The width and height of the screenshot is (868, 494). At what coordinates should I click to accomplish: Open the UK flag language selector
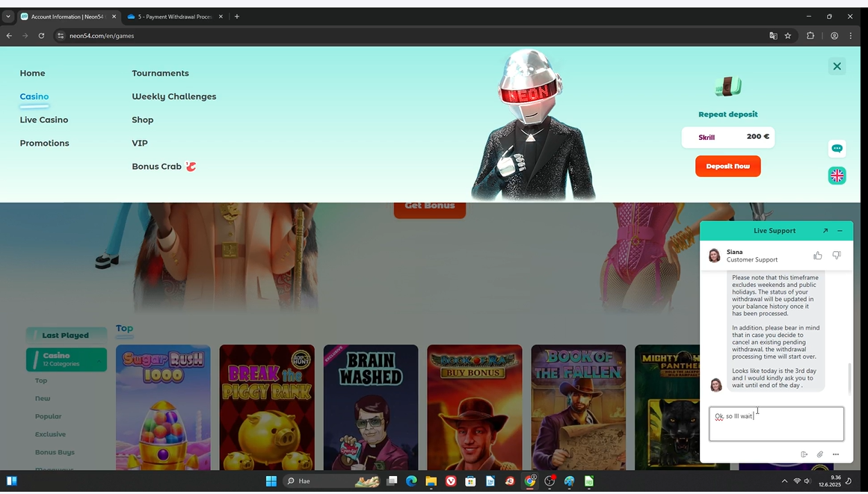coord(837,176)
